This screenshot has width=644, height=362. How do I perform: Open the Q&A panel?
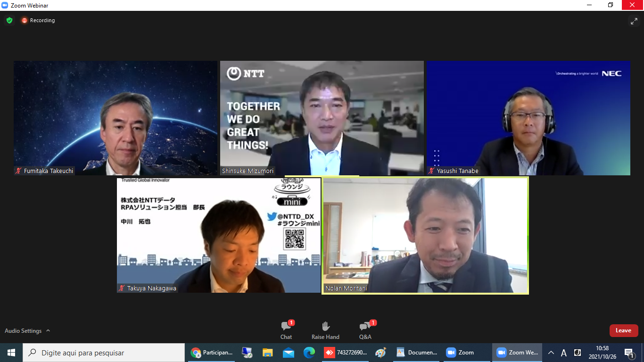(365, 330)
